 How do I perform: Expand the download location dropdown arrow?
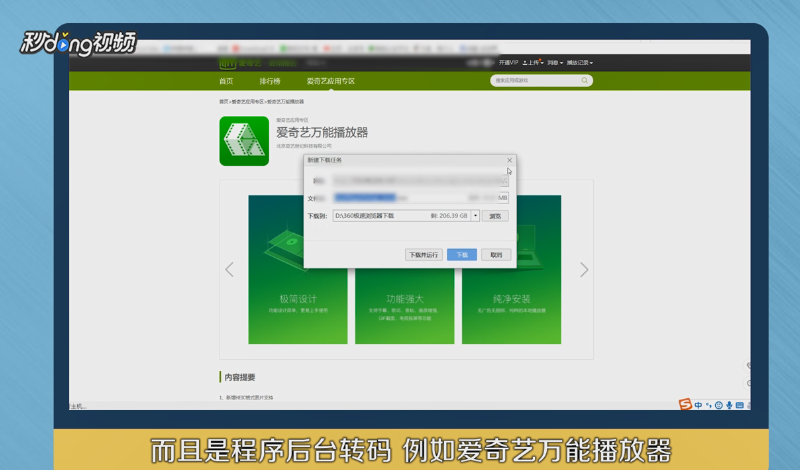(475, 216)
